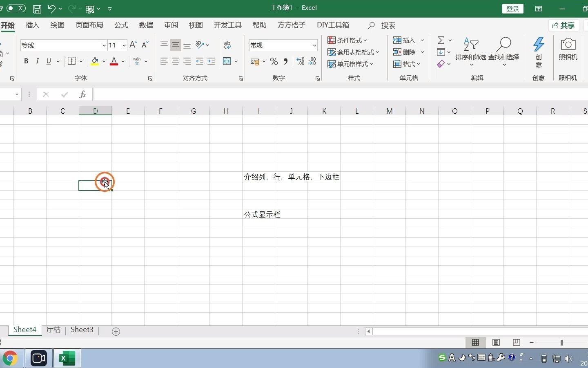Open the number format 常规 dropdown
This screenshot has height=368, width=588.
(x=314, y=45)
